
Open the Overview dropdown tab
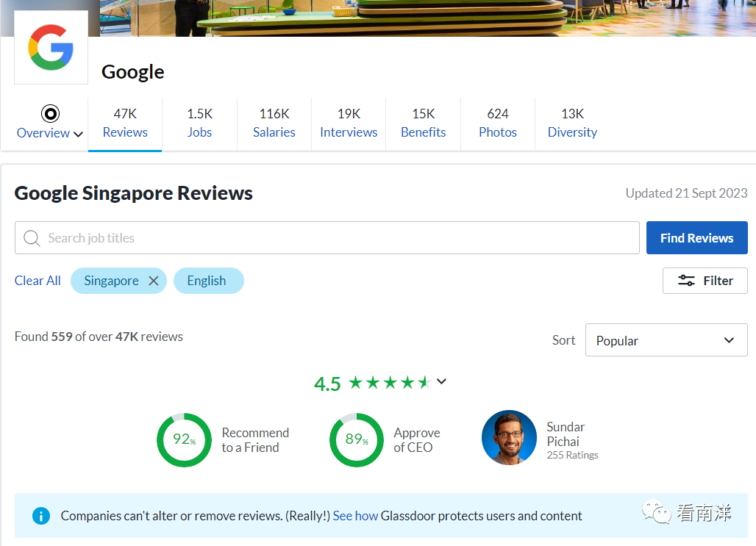[x=50, y=123]
